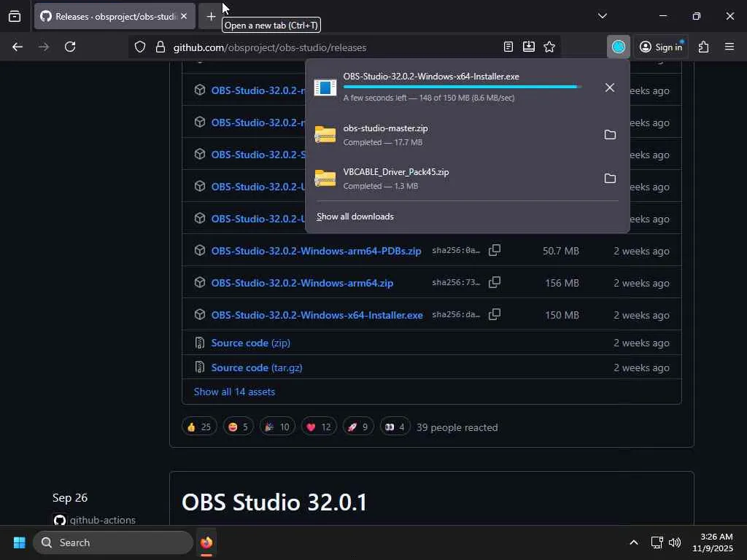Cancel the OBS installer download
This screenshot has height=560, width=747.
pyautogui.click(x=609, y=87)
